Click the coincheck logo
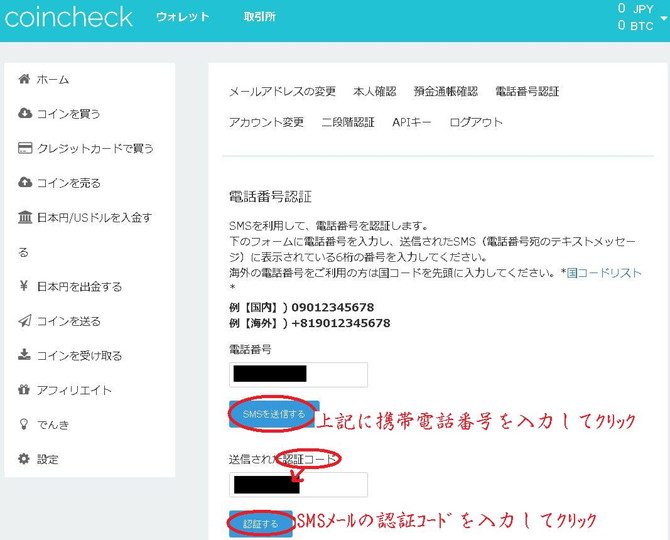The image size is (670, 540). 68,18
